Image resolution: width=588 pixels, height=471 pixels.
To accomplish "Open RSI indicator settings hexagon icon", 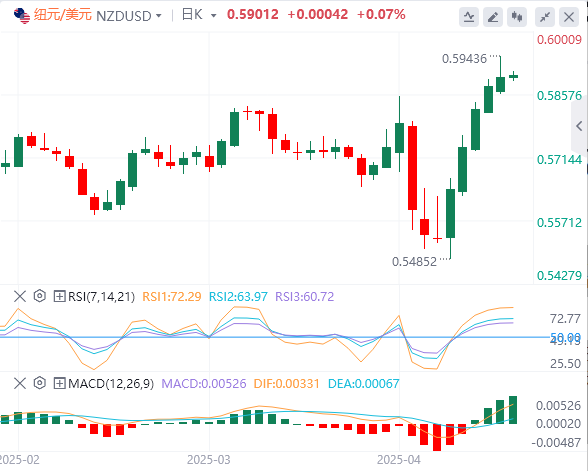I will point(39,296).
